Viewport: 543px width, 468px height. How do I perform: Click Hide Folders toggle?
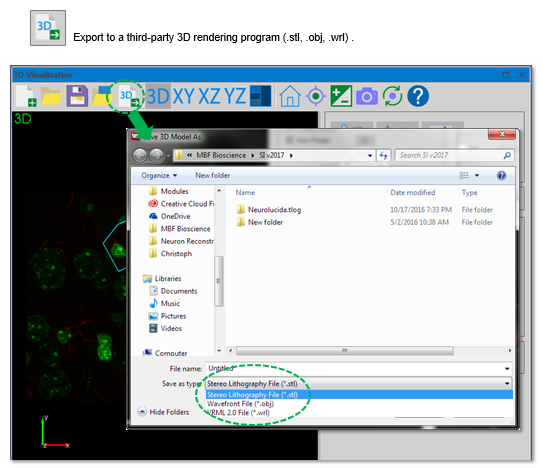point(163,412)
